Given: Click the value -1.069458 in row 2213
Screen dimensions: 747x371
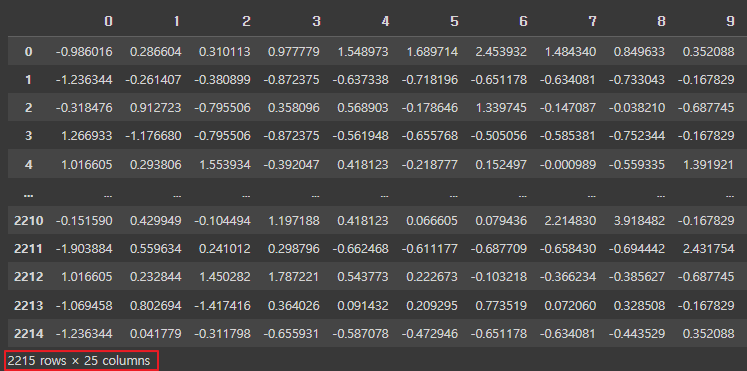Looking at the screenshot, I should click(x=84, y=305).
